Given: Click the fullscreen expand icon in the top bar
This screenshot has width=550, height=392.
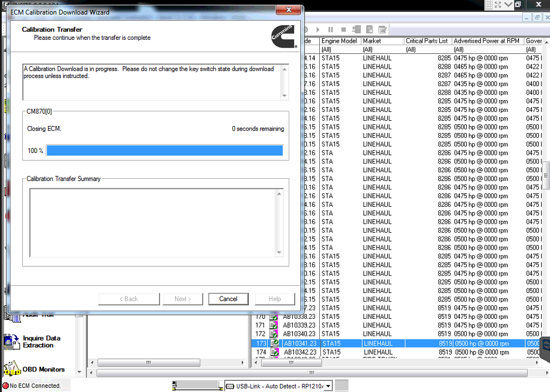Looking at the screenshot, I should tap(498, 5).
